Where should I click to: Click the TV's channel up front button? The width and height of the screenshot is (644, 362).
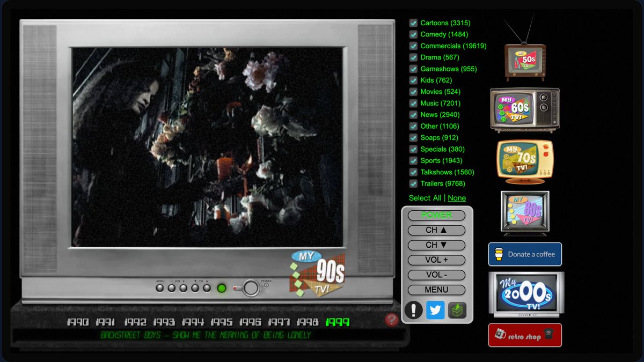(207, 288)
